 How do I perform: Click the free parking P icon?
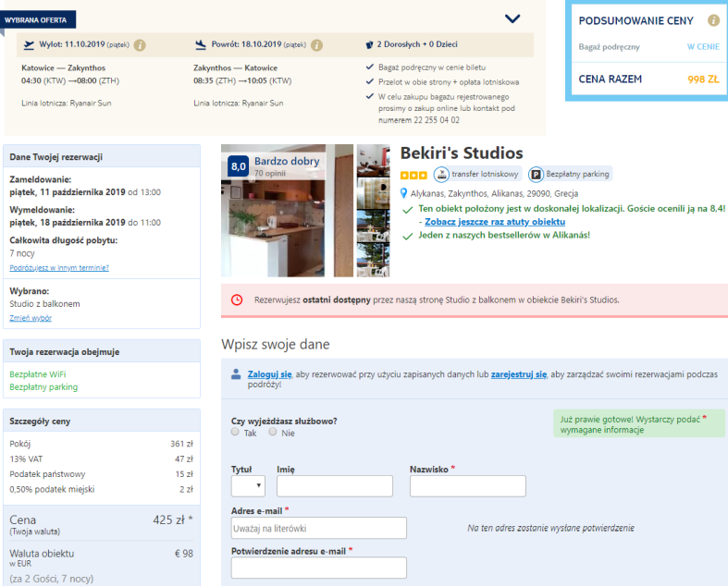[536, 175]
